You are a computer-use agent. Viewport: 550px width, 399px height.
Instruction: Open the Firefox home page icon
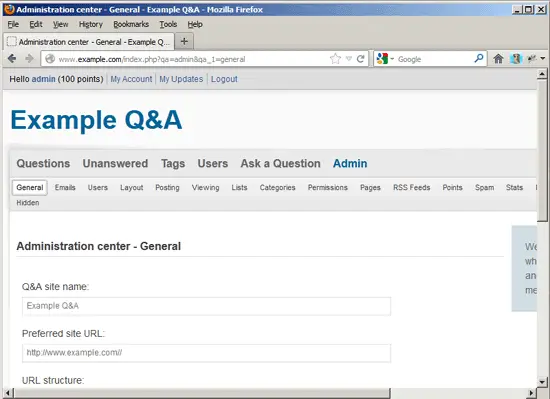point(498,59)
